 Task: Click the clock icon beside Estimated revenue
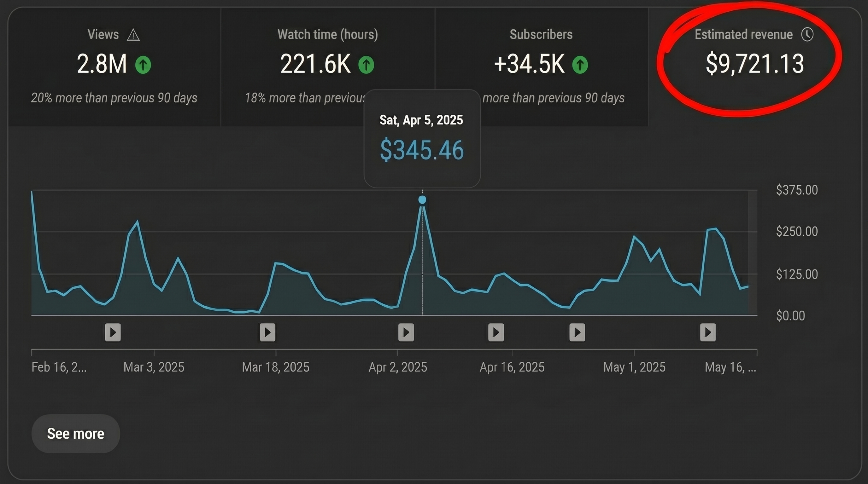(807, 34)
